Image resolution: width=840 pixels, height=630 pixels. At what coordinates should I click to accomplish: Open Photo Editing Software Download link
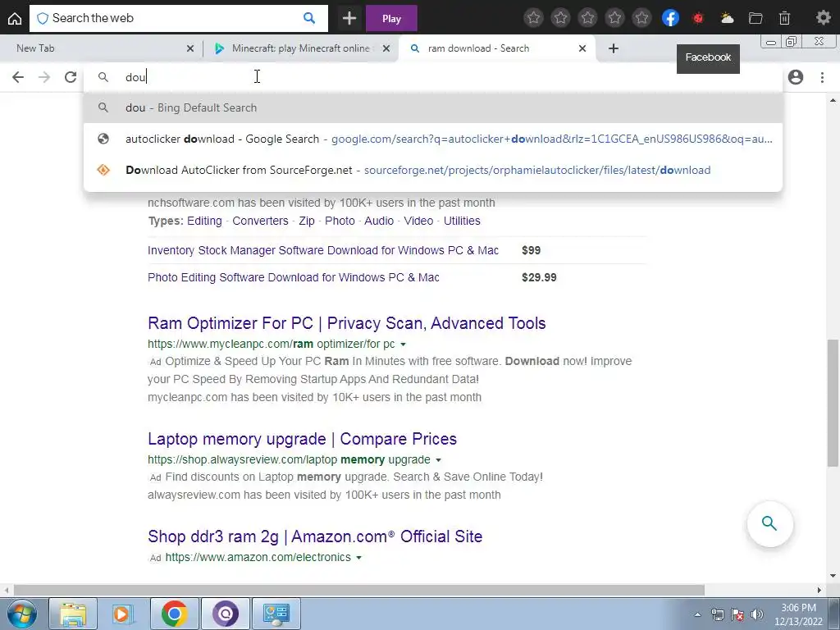pos(294,277)
